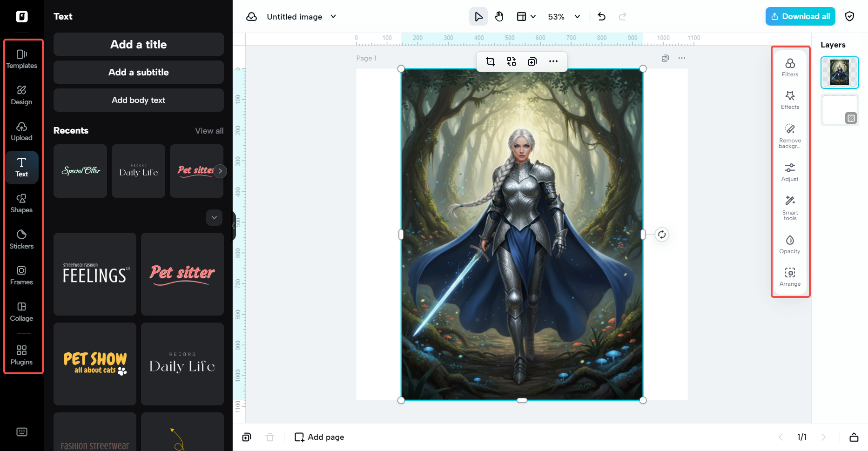This screenshot has width=868, height=451.
Task: Expand the 53% zoom dropdown
Action: tap(577, 17)
